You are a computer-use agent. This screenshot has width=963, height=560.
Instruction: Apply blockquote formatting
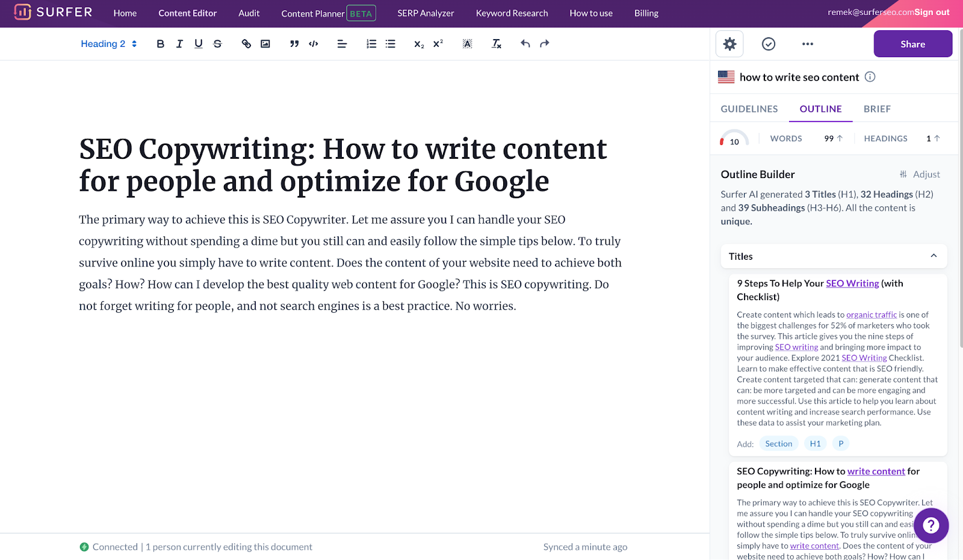[x=294, y=44]
